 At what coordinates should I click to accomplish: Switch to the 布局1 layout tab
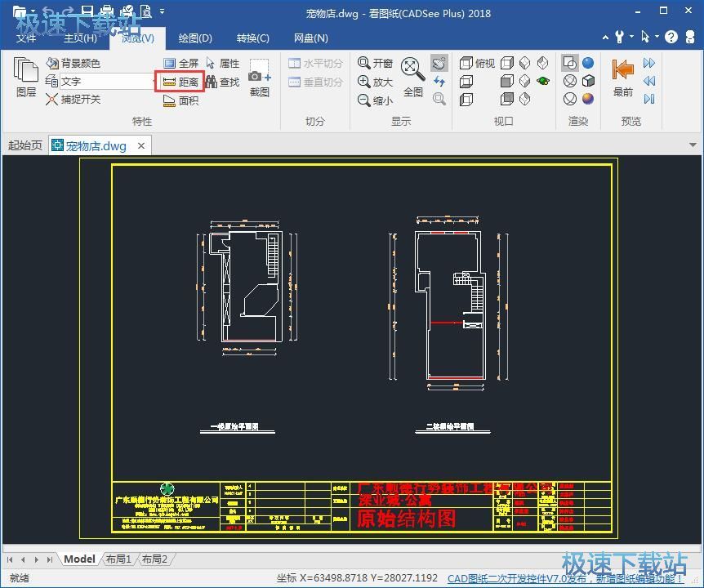[118, 559]
